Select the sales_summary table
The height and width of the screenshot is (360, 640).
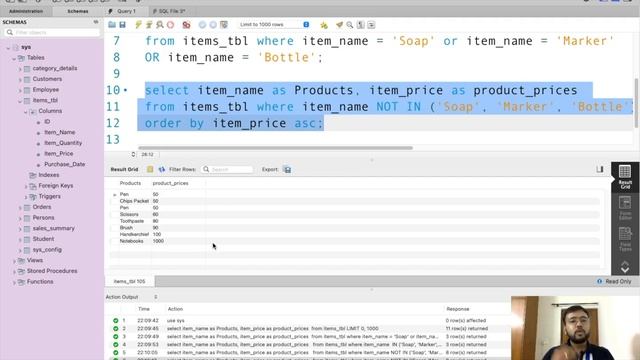(53, 228)
